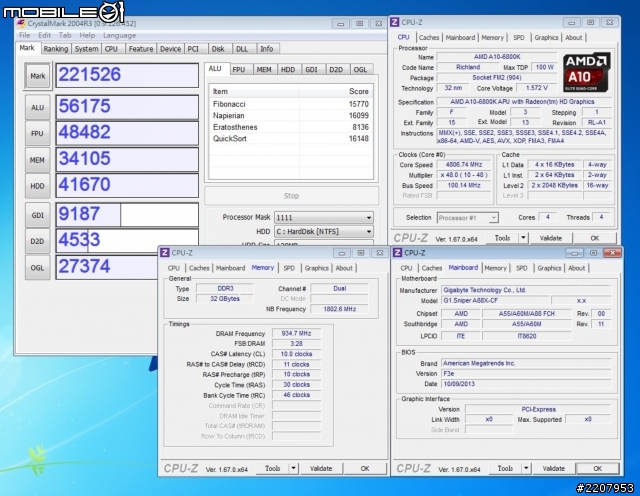Expand Tools arrow in CPU-Z CPU window
The image size is (640, 496).
coord(523,238)
